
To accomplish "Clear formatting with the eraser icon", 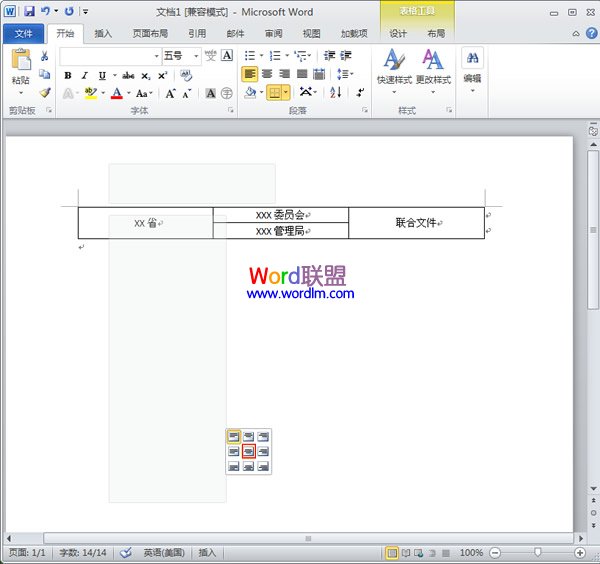I will click(x=186, y=75).
